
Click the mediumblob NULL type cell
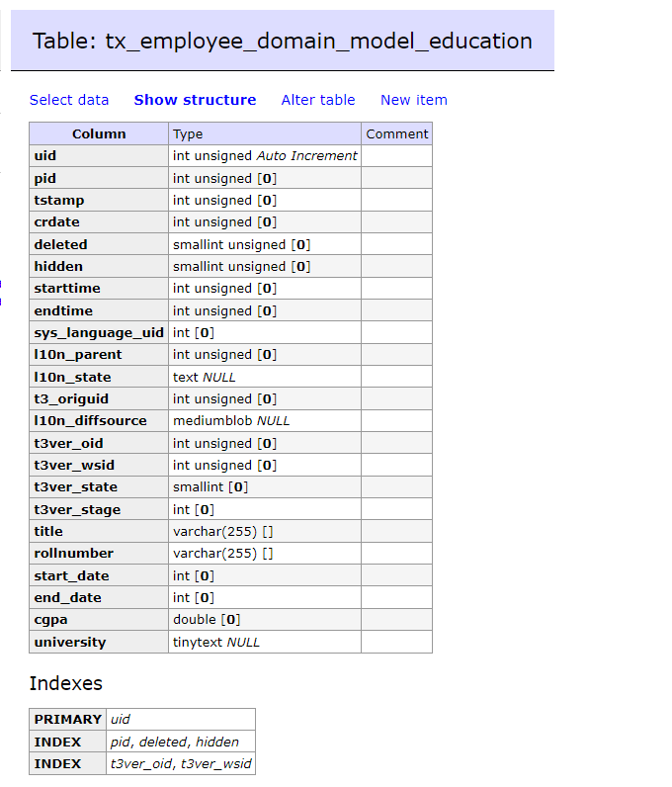(x=231, y=420)
